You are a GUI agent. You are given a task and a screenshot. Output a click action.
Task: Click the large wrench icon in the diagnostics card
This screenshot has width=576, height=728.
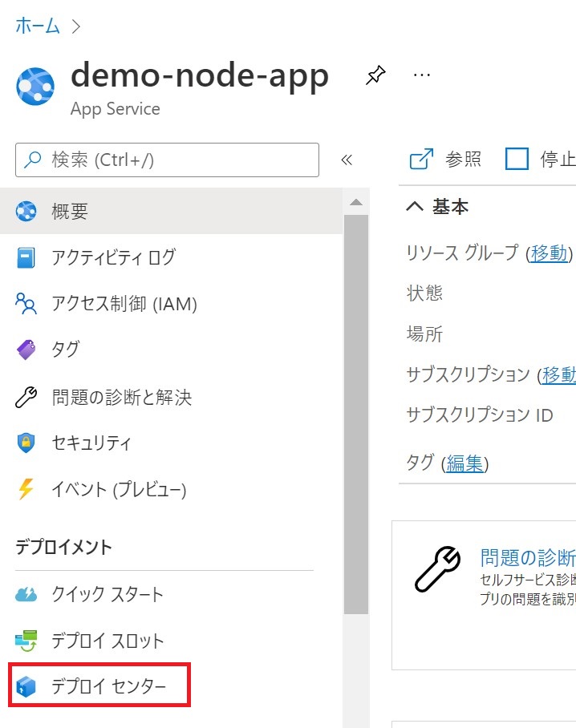click(x=437, y=569)
